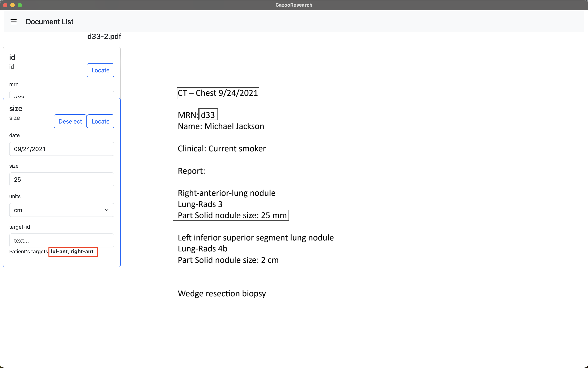
Task: Click the highlighted d33 MRN box
Action: pos(208,115)
